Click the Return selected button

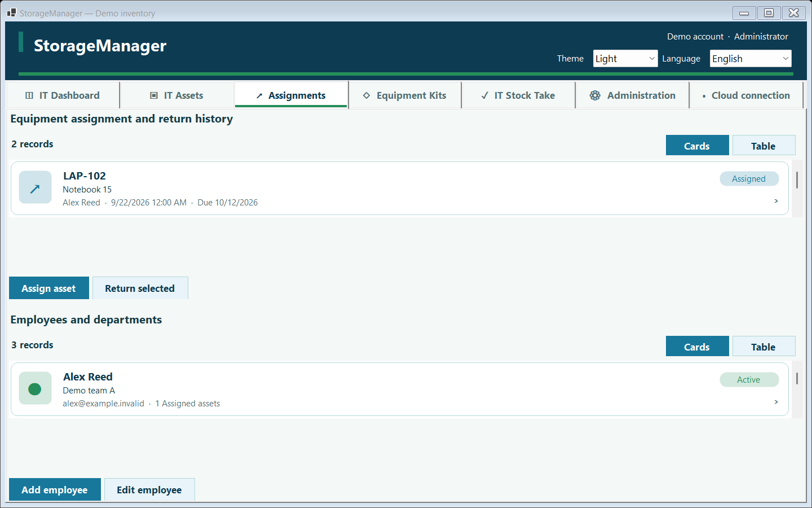coord(140,288)
